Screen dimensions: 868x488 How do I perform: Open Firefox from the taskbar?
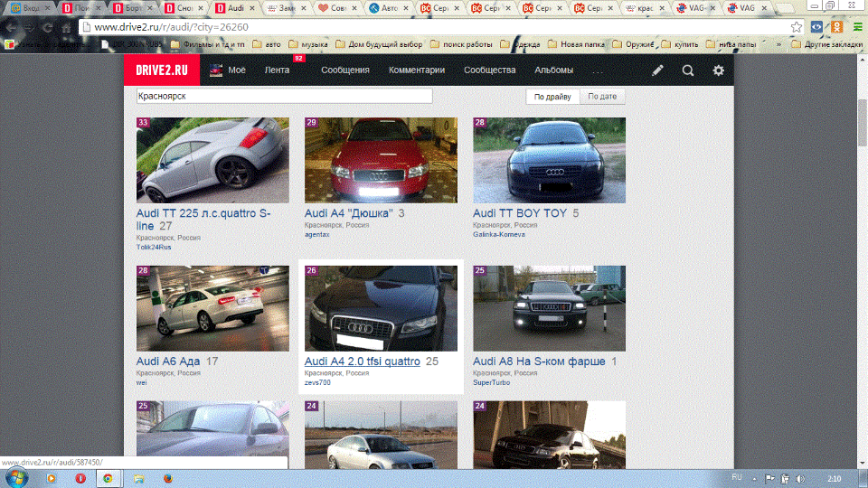[168, 479]
